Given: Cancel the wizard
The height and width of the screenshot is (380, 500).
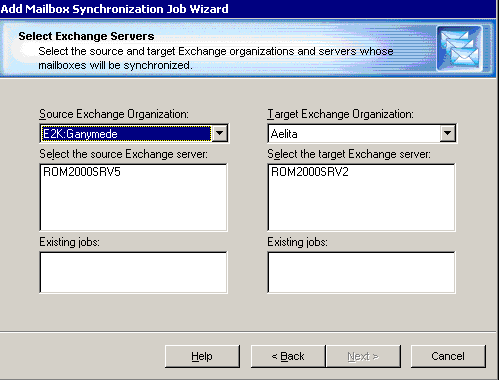Looking at the screenshot, I should click(448, 356).
